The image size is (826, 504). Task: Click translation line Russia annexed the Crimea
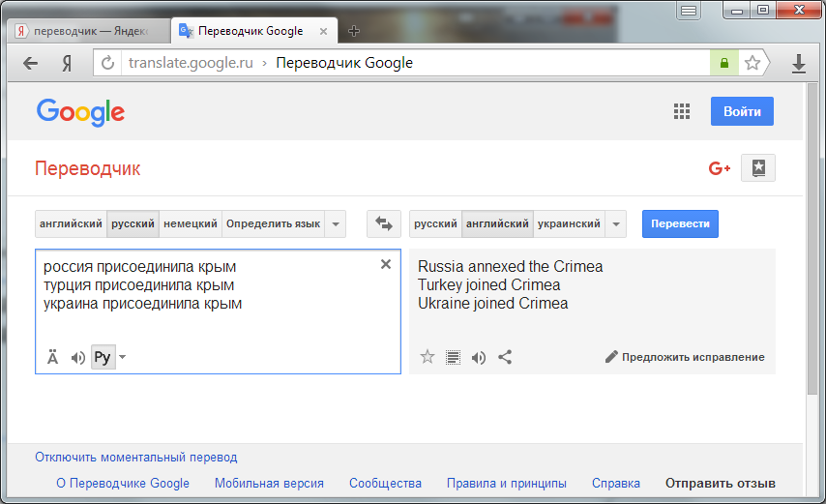click(510, 266)
